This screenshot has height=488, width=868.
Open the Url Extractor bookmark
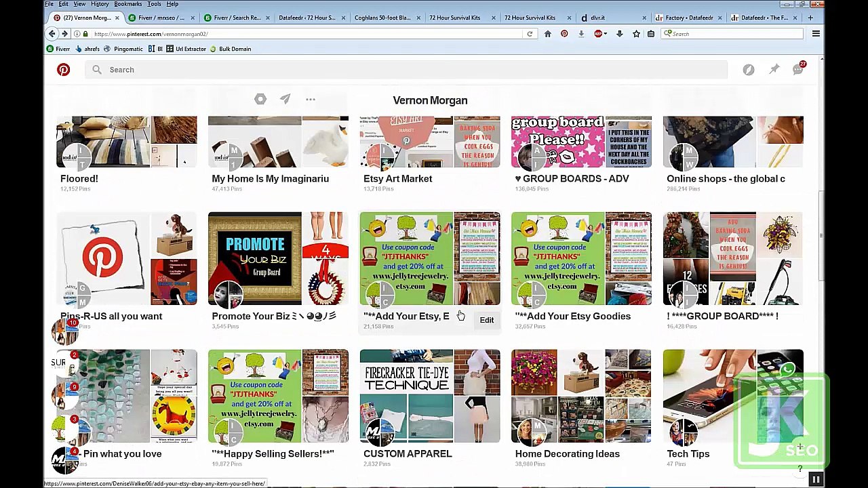click(186, 49)
